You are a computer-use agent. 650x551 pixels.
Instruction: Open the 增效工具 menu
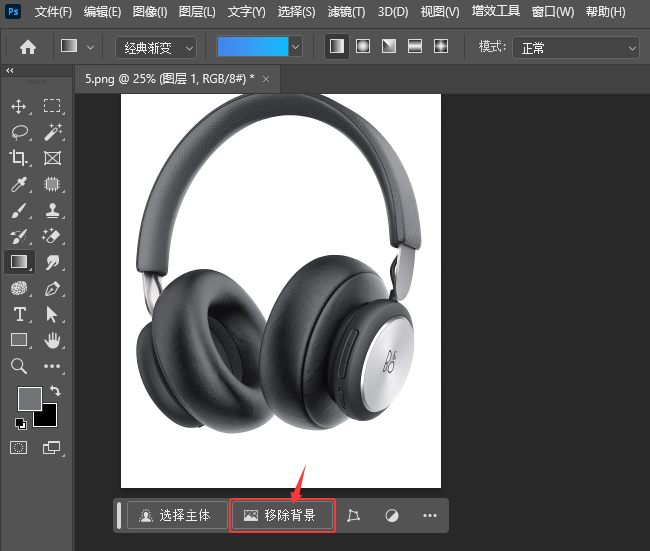coord(496,11)
